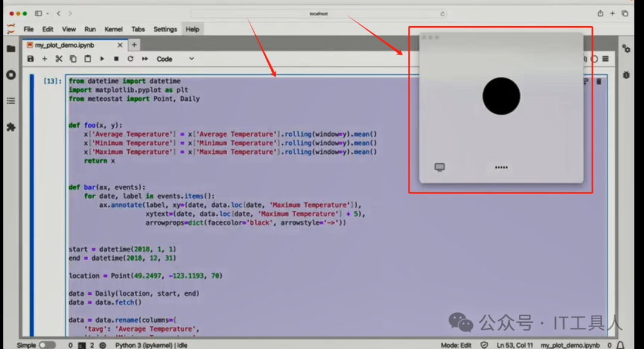Delete the cell using the trash icon
This screenshot has height=349, width=644.
pyautogui.click(x=599, y=82)
